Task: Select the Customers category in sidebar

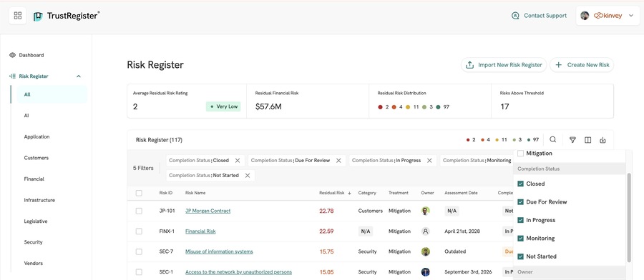Action: pos(36,158)
